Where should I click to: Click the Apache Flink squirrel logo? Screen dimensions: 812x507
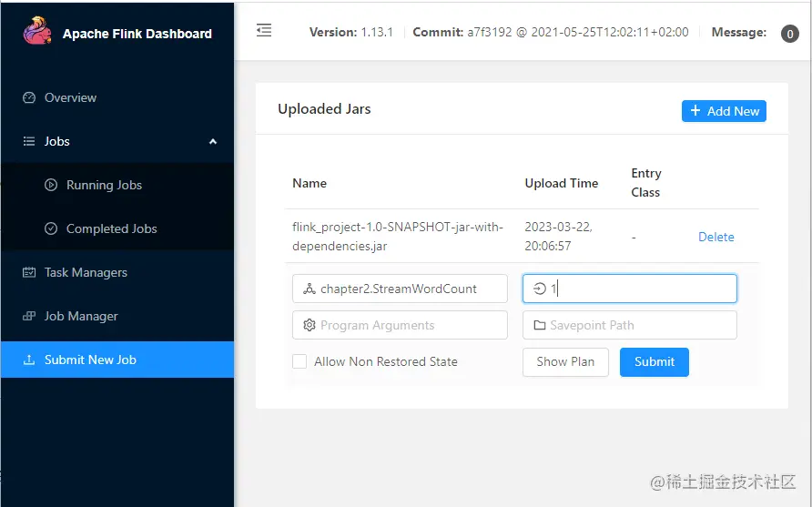pos(37,31)
